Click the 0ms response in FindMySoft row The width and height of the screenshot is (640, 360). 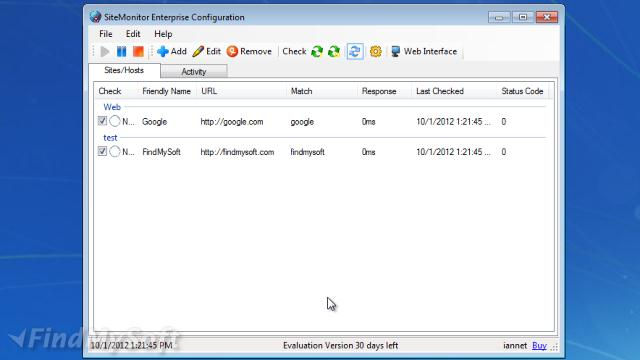(369, 152)
